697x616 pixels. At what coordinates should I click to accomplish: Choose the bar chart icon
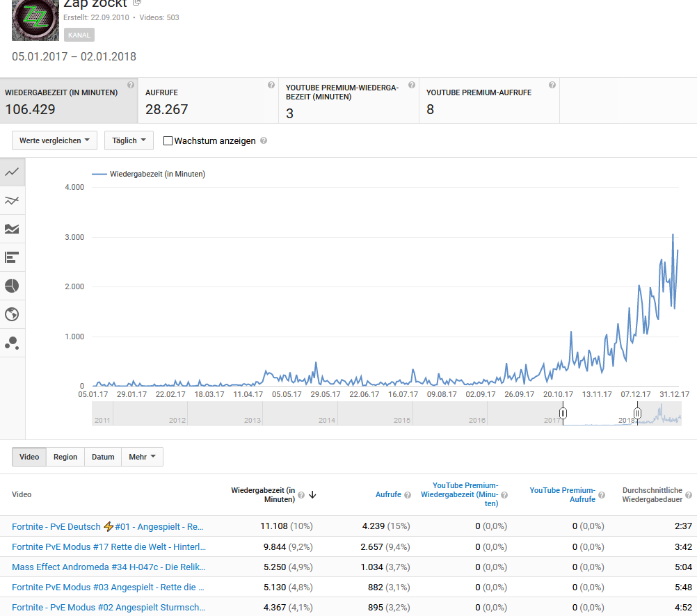12,257
